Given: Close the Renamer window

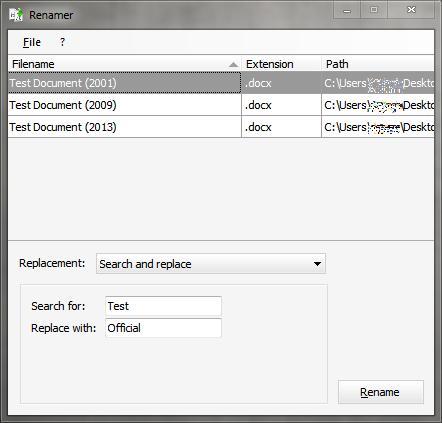Looking at the screenshot, I should click(x=411, y=10).
